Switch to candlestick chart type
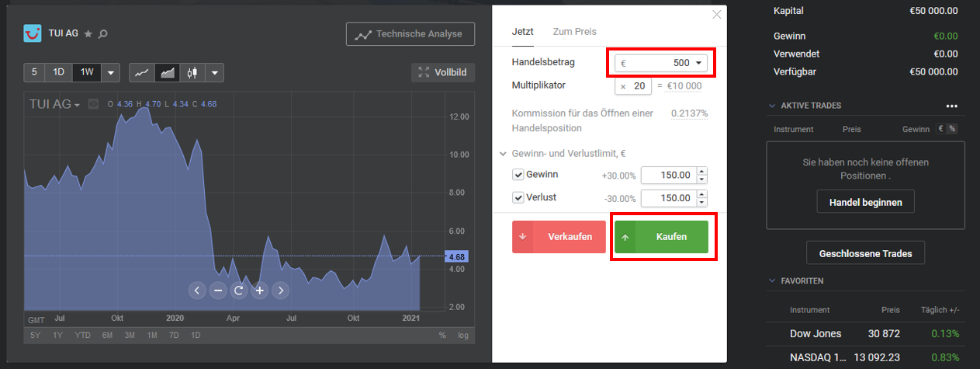The image size is (980, 369). pos(192,72)
